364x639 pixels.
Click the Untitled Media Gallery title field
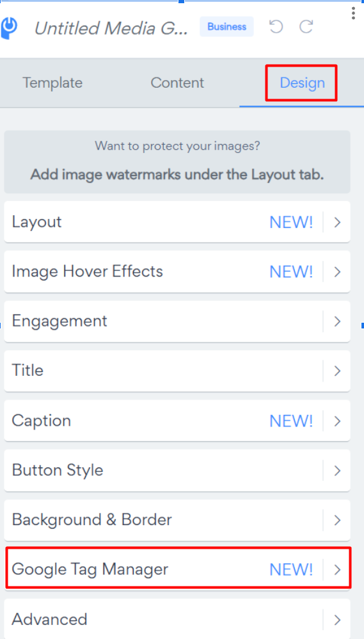pos(111,28)
